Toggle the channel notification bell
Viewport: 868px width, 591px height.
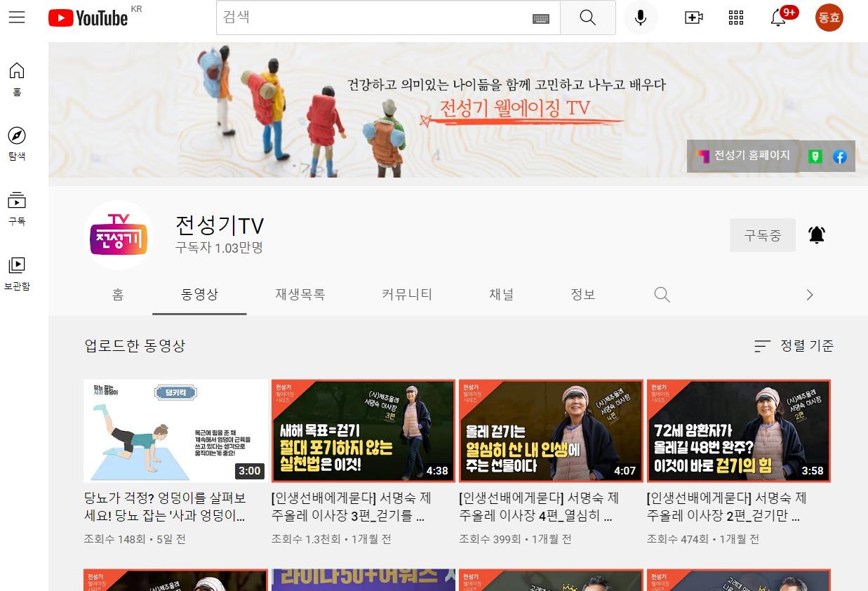coord(817,235)
